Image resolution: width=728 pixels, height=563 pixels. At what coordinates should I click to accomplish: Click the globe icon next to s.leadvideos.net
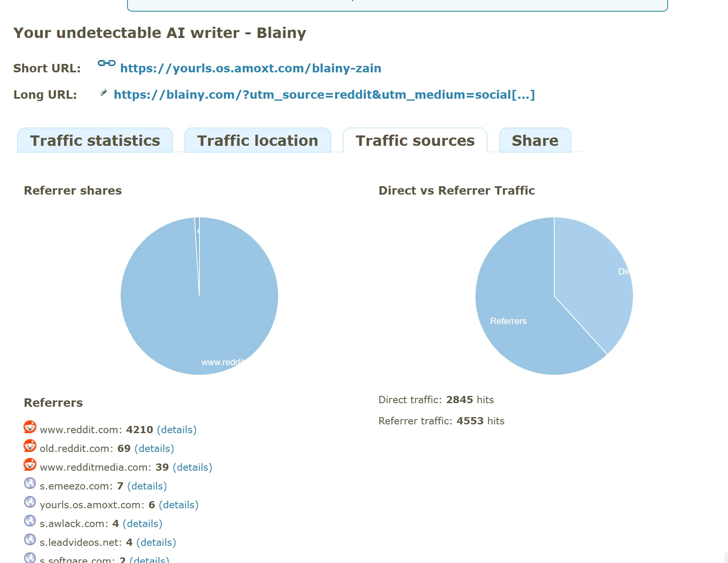(30, 539)
